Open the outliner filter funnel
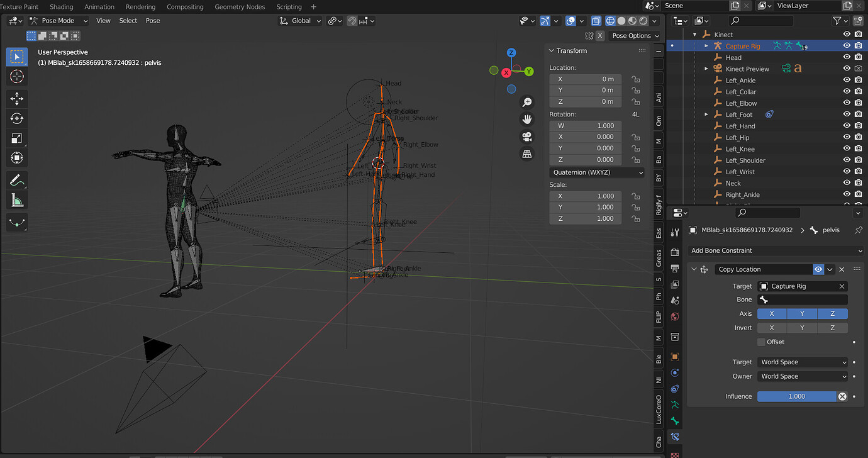Screen dimensions: 868x458 [837, 21]
